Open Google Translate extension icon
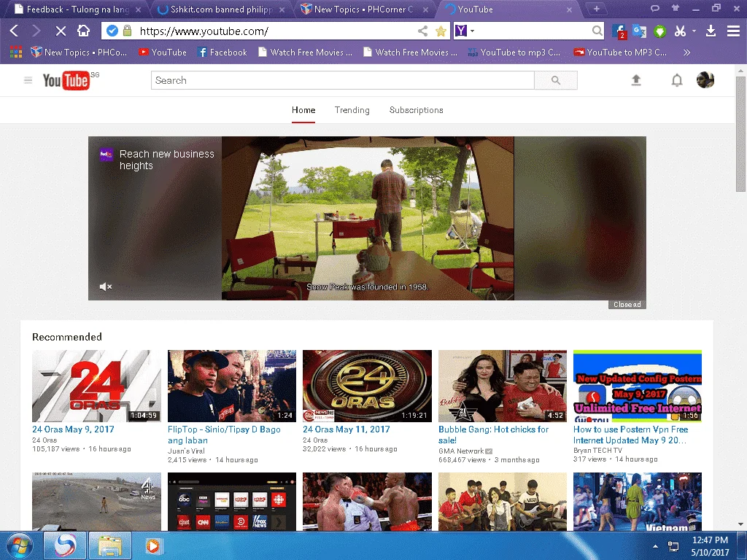Screen dimensions: 747x560 pyautogui.click(x=639, y=31)
